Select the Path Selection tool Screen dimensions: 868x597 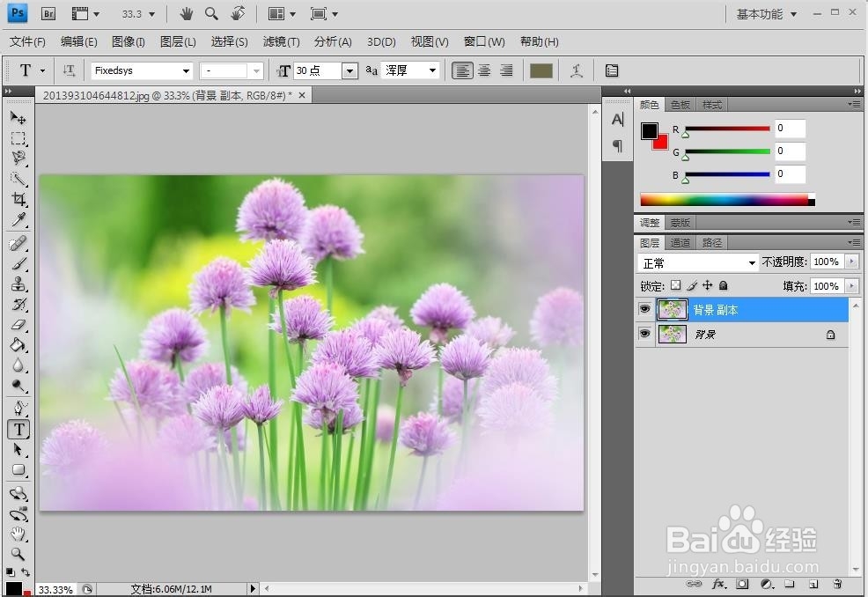pyautogui.click(x=18, y=450)
